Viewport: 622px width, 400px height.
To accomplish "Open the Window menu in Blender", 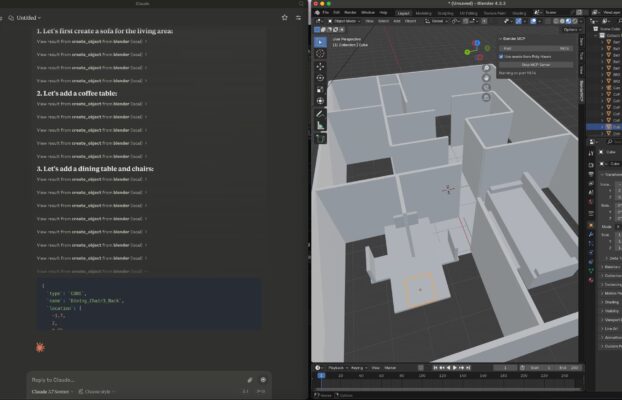I will pos(368,13).
